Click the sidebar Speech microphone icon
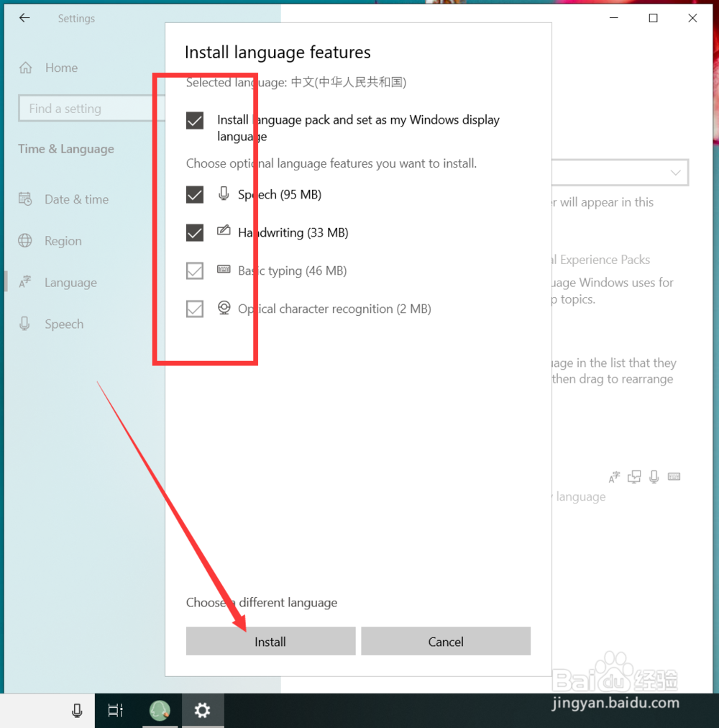This screenshot has height=728, width=719. pyautogui.click(x=24, y=324)
